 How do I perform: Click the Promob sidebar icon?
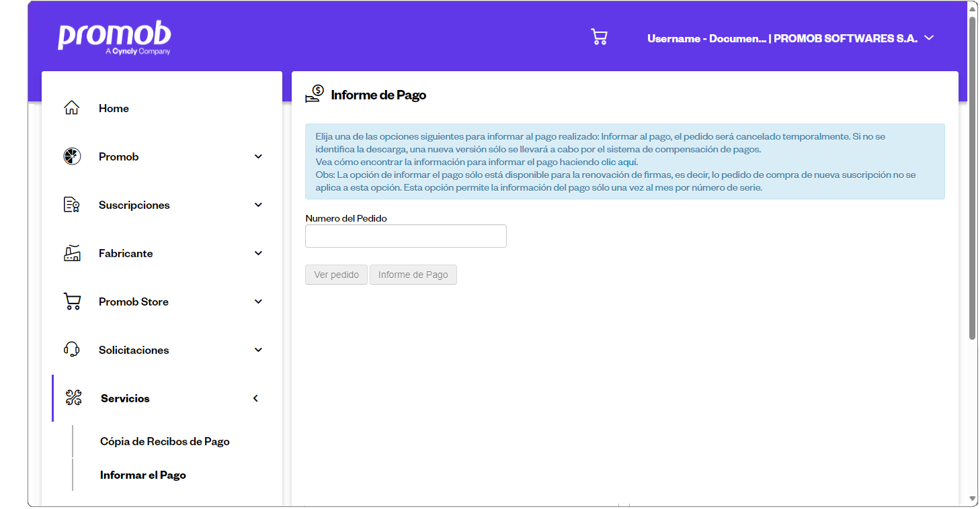click(x=72, y=156)
